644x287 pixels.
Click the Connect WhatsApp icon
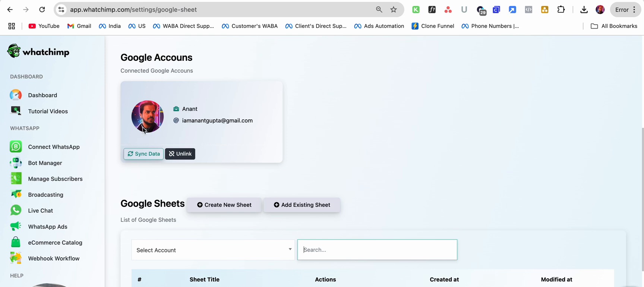click(16, 146)
